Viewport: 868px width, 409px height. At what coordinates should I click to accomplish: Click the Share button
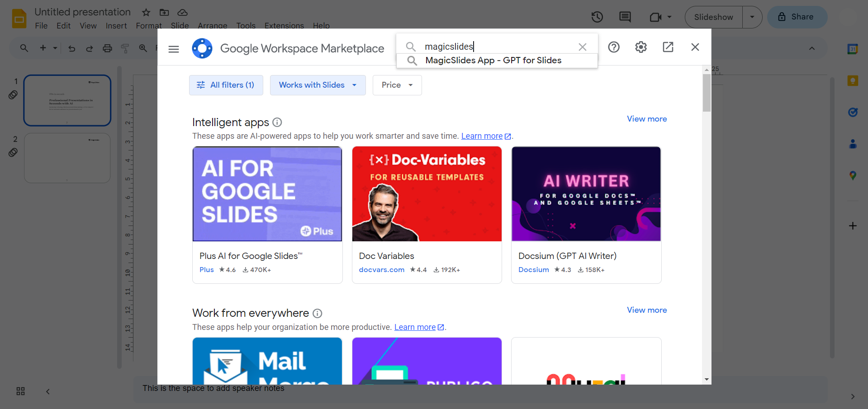coord(797,17)
